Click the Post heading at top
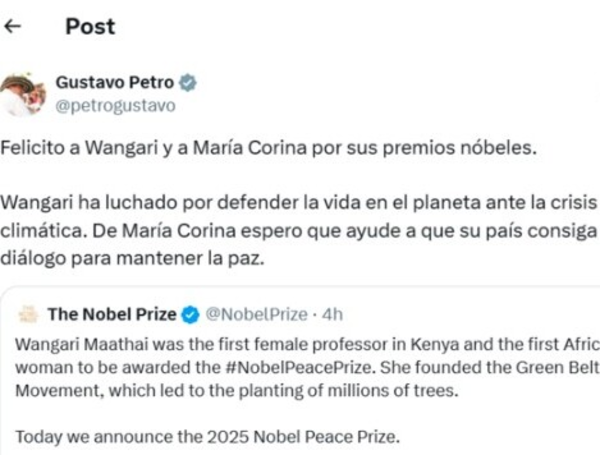Image resolution: width=600 pixels, height=455 pixels. (x=91, y=27)
